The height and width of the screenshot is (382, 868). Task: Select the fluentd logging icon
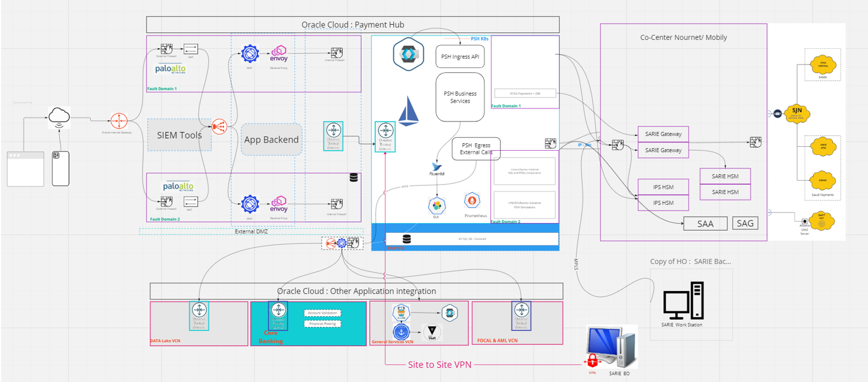(x=438, y=167)
